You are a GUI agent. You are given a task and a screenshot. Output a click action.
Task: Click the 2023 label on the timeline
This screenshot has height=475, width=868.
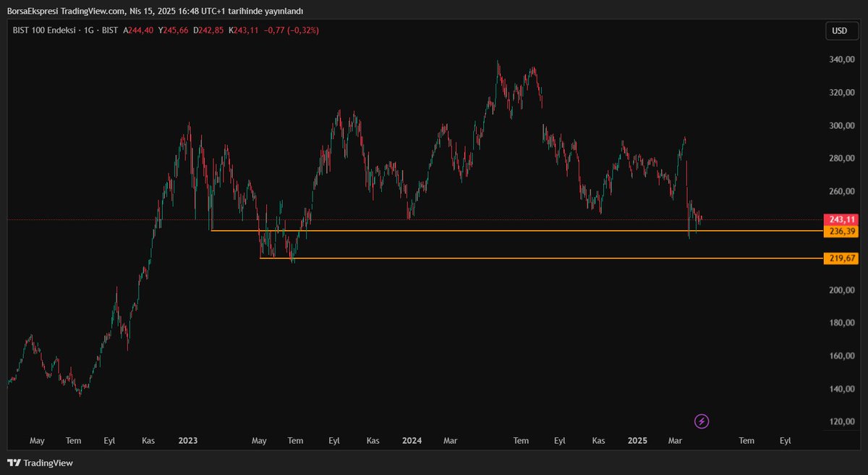tap(187, 440)
